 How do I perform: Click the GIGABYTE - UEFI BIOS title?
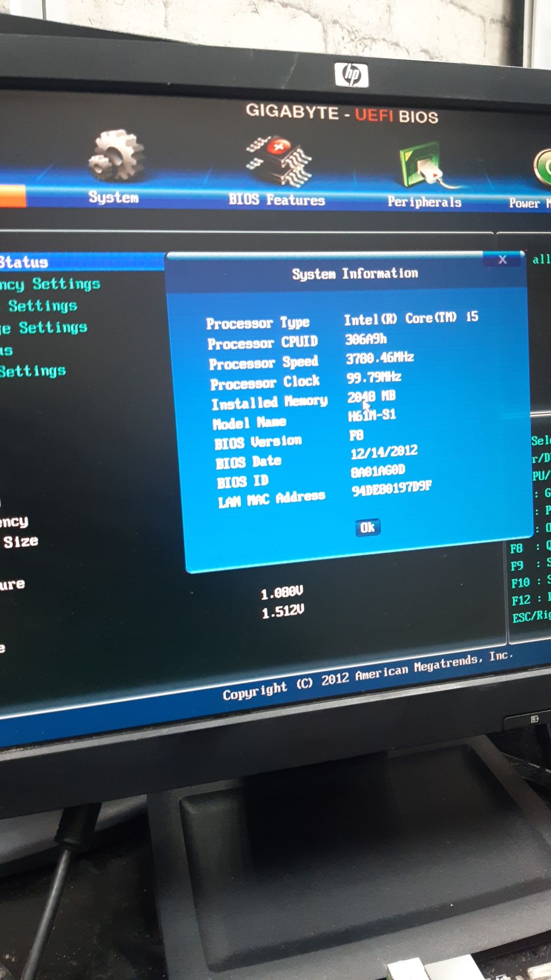pyautogui.click(x=342, y=113)
